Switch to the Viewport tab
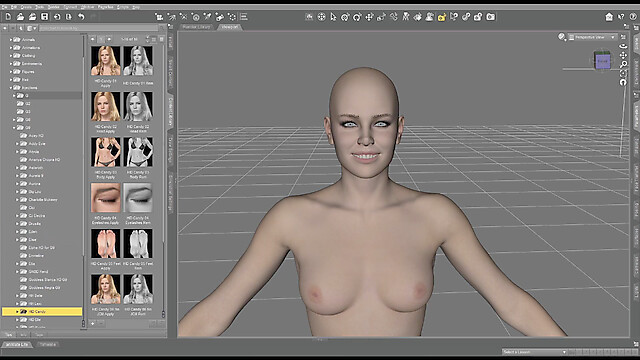 point(230,27)
